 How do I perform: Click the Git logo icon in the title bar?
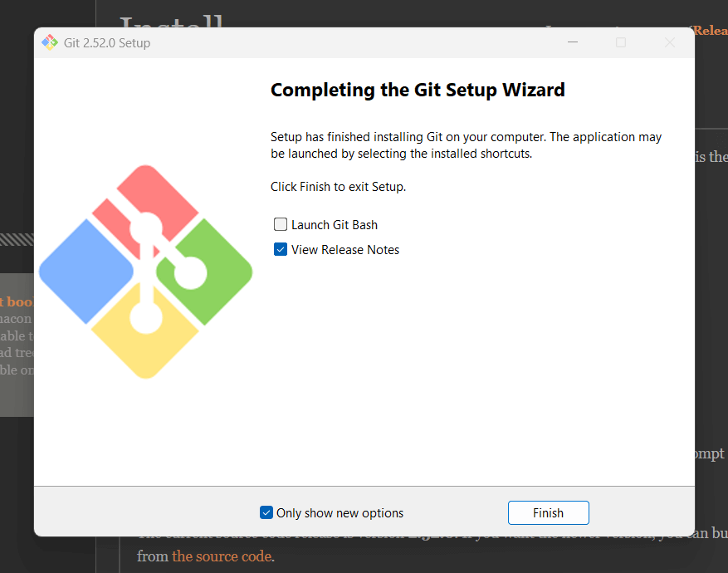(x=50, y=42)
